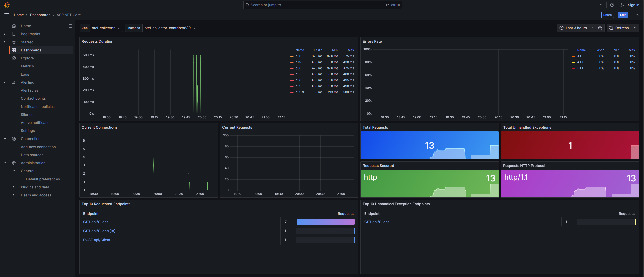
Task: Open the refresh interval dropdown arrow
Action: [635, 28]
